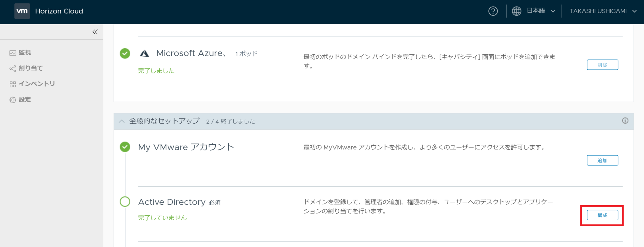Click the info icon in 全般的なセットアップ header
This screenshot has width=644, height=247.
[x=625, y=121]
